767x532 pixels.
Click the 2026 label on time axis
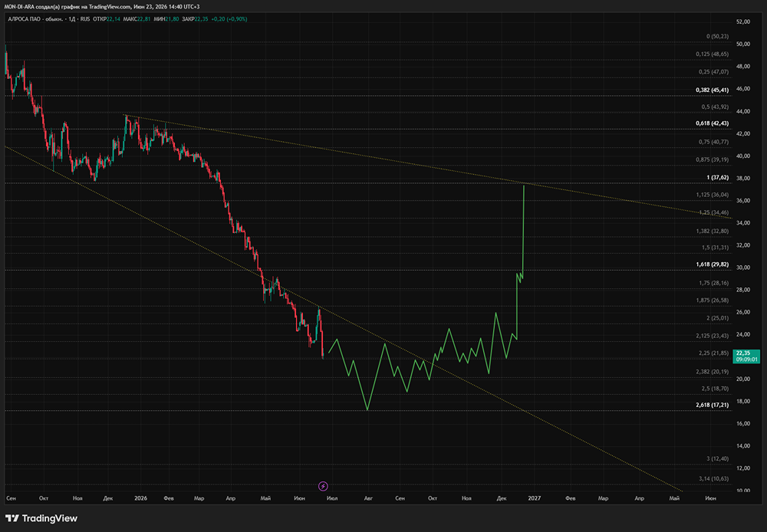(x=140, y=498)
